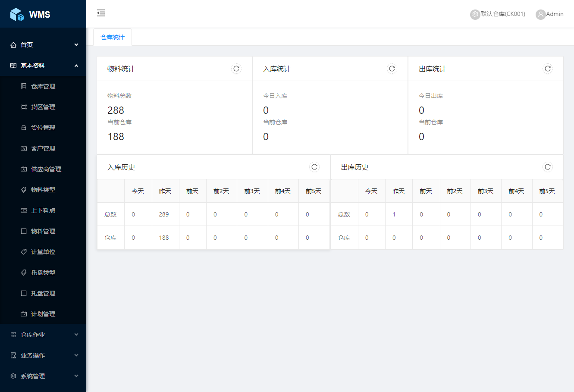Click the WMS logo icon
Viewport: 574px width, 392px height.
tap(17, 14)
